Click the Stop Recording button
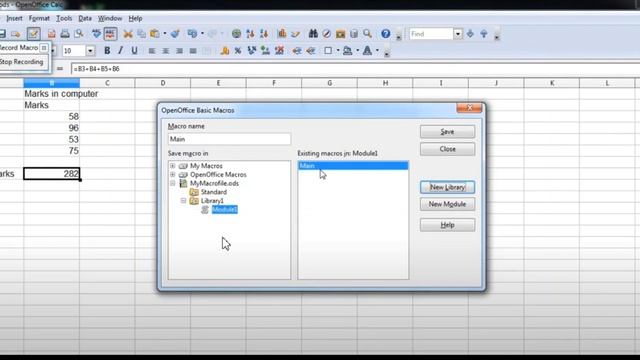The image size is (640, 360). tap(23, 62)
